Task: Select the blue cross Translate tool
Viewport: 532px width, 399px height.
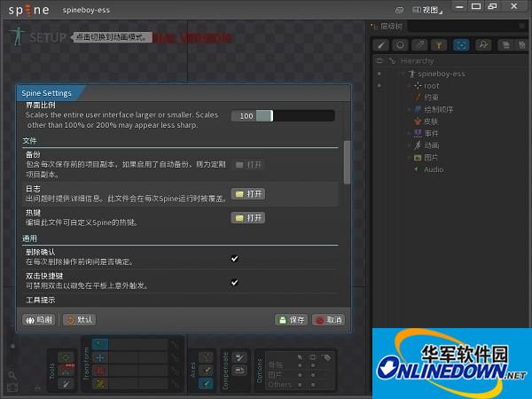Action: [100, 357]
